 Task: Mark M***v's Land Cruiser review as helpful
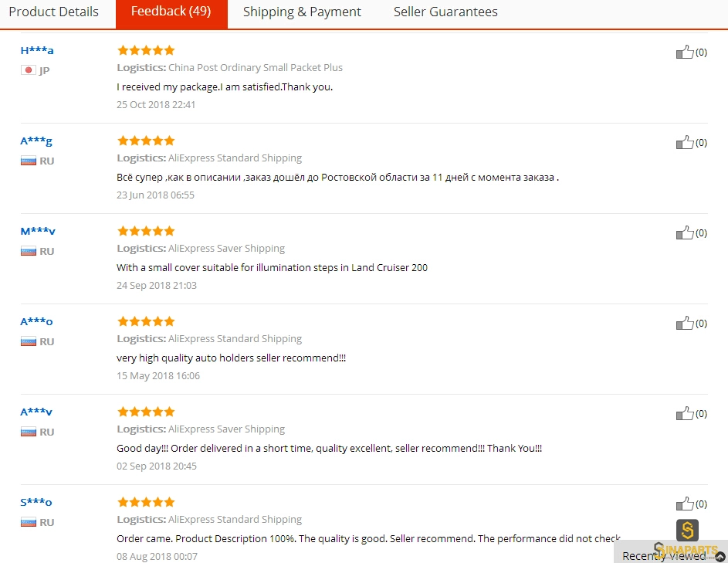[685, 232]
